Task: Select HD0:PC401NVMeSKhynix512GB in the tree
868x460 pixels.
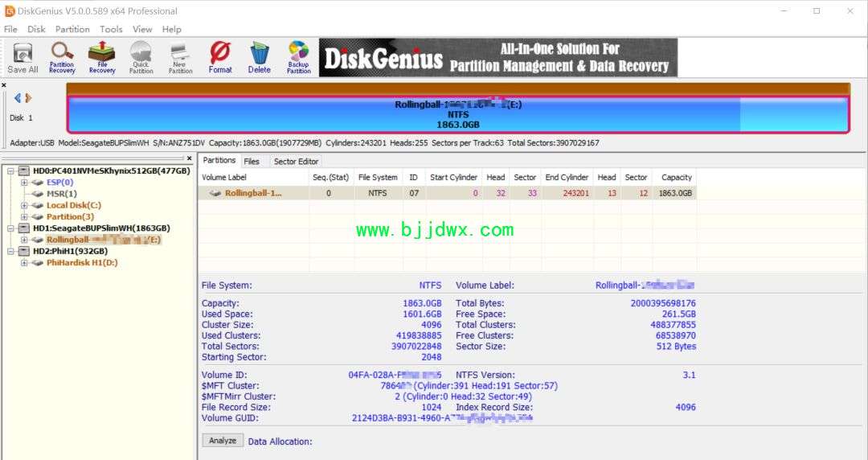Action: (111, 170)
